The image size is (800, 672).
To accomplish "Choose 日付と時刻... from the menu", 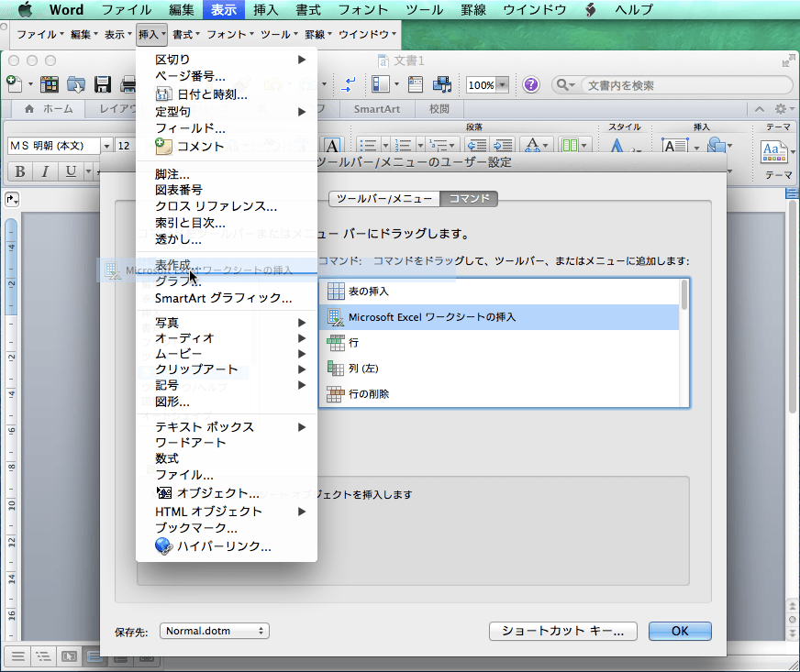I will pos(227,94).
